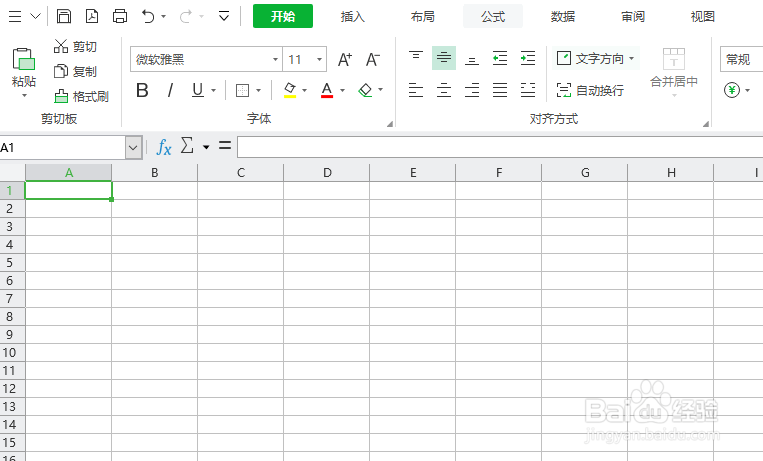Image resolution: width=763 pixels, height=461 pixels.
Task: Click into the formula bar
Action: coord(500,147)
